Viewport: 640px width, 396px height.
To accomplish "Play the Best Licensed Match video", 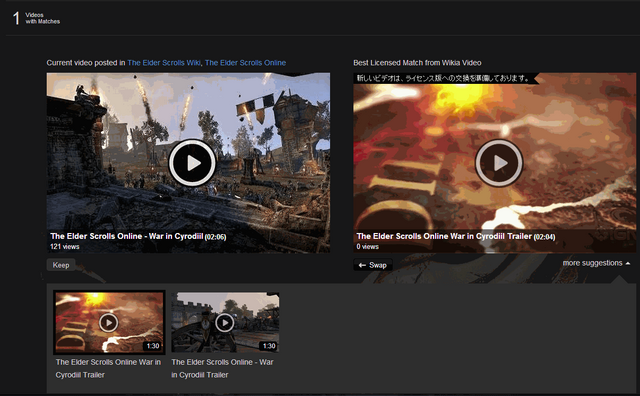I will pyautogui.click(x=499, y=163).
